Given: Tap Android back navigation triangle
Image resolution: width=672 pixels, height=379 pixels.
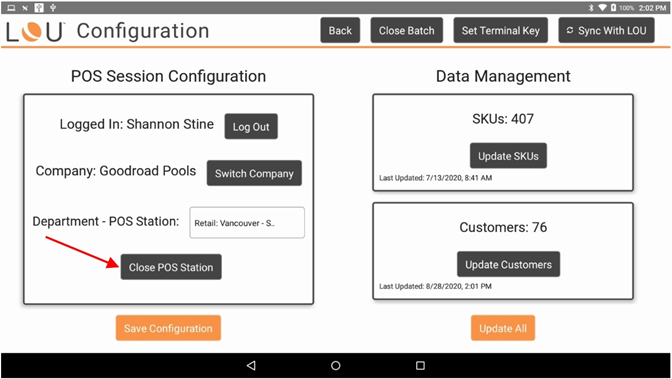Looking at the screenshot, I should [x=251, y=365].
